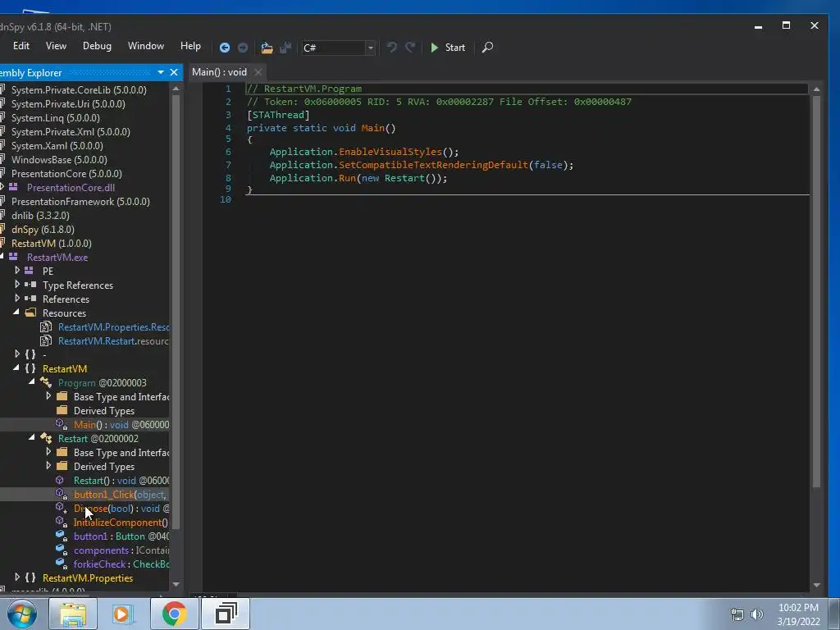Click the code editor vertical scrollbar
The image size is (840, 630).
816,292
